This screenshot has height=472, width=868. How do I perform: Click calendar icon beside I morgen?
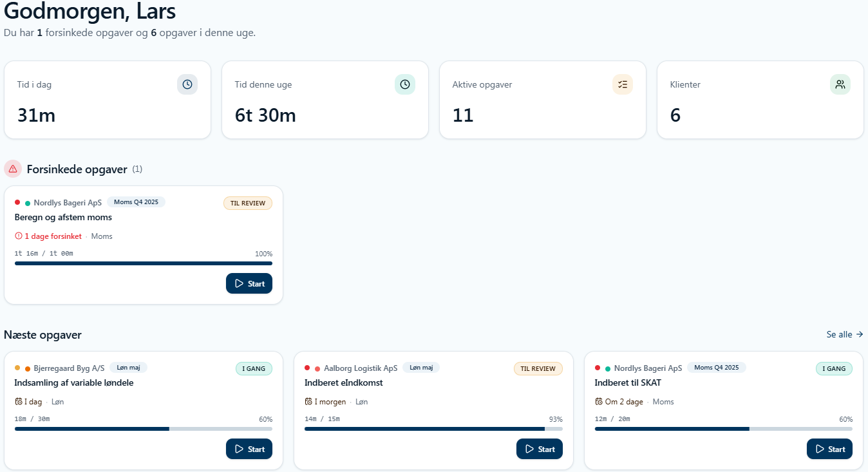[x=308, y=402]
